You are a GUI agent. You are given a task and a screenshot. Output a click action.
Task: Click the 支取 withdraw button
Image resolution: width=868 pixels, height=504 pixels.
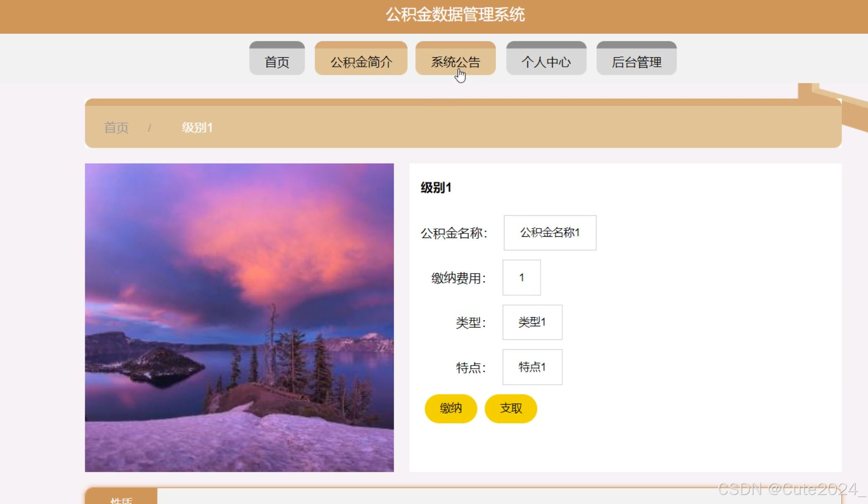tap(511, 409)
